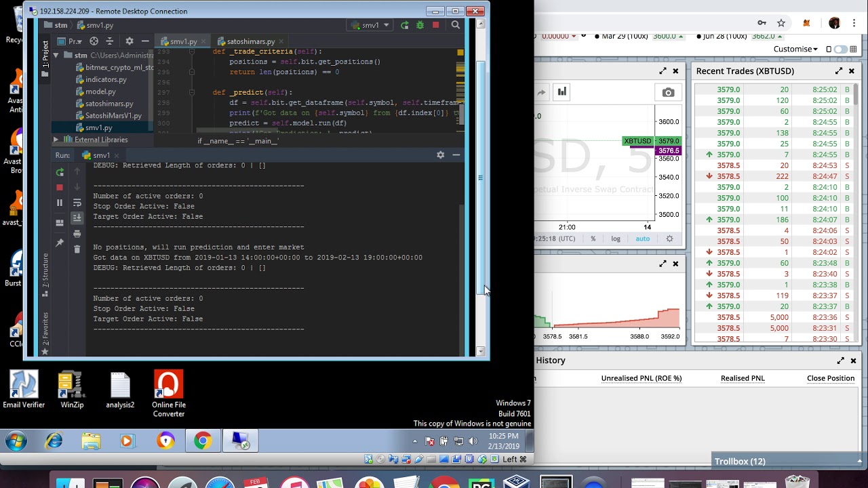Screen dimensions: 868x488
Task: Clear all Run console output (trash icon)
Action: pyautogui.click(x=77, y=249)
